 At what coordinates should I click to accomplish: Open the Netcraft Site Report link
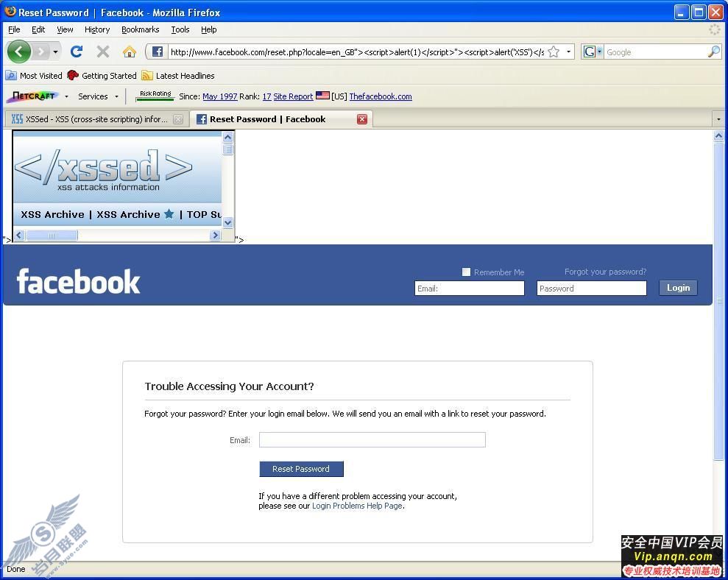pos(293,96)
